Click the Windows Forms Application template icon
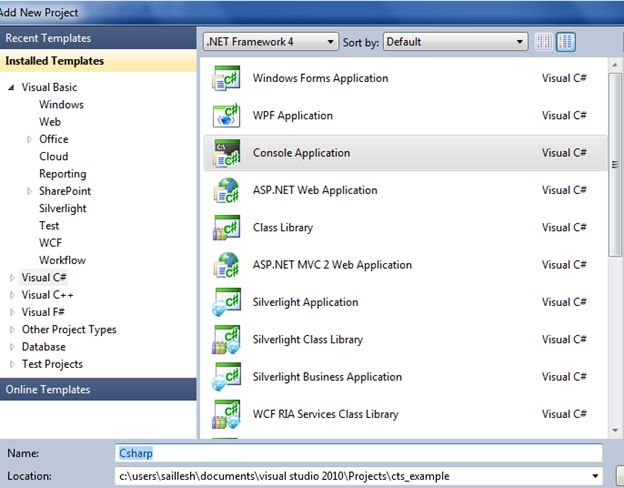 pyautogui.click(x=226, y=78)
